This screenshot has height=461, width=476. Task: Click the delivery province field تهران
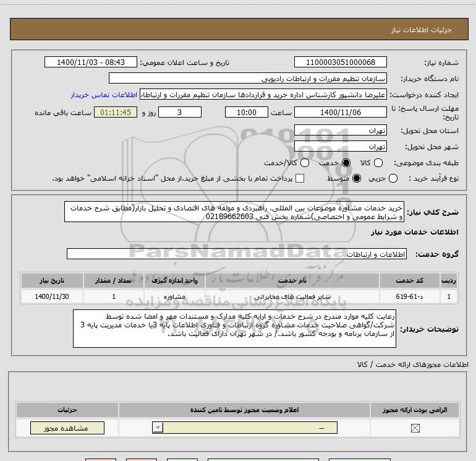[340, 130]
